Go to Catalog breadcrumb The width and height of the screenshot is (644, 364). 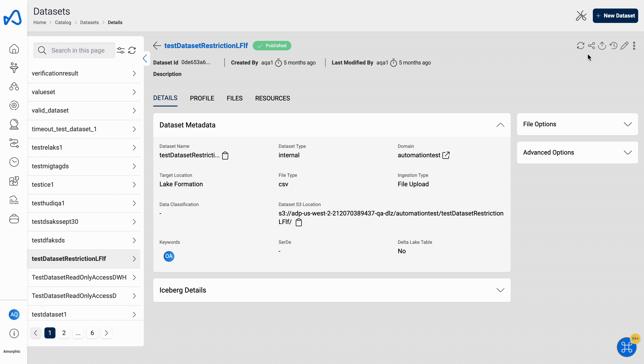pyautogui.click(x=63, y=22)
